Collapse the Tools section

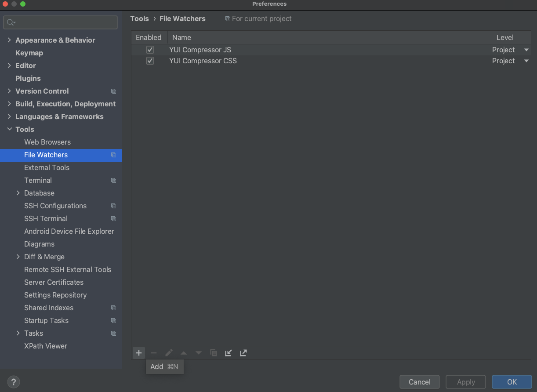9,129
